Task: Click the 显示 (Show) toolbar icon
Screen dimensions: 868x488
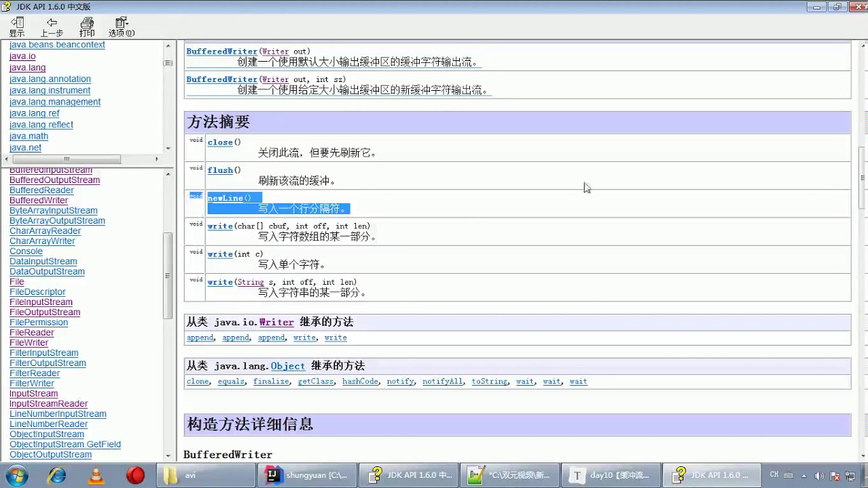Action: click(x=17, y=27)
